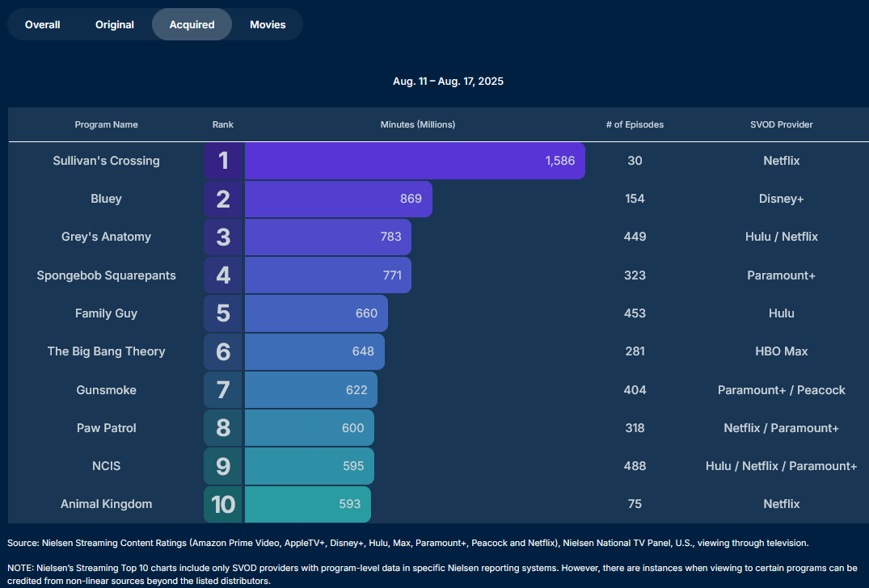This screenshot has width=869, height=588.
Task: Click the Program Name column header
Action: 107,124
